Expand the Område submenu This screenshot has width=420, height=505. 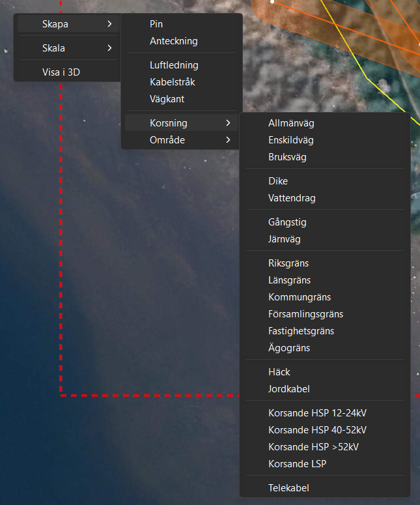pyautogui.click(x=182, y=140)
